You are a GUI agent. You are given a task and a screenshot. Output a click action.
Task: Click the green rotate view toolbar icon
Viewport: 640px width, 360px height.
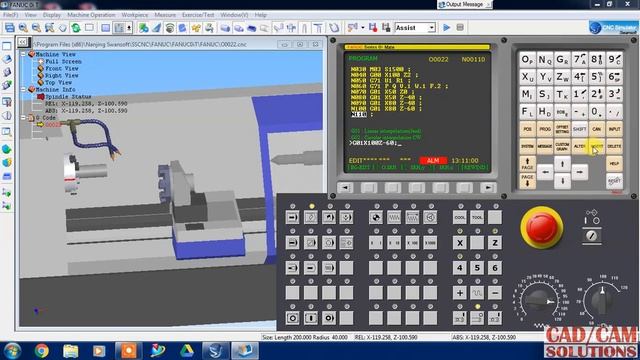tap(76, 28)
